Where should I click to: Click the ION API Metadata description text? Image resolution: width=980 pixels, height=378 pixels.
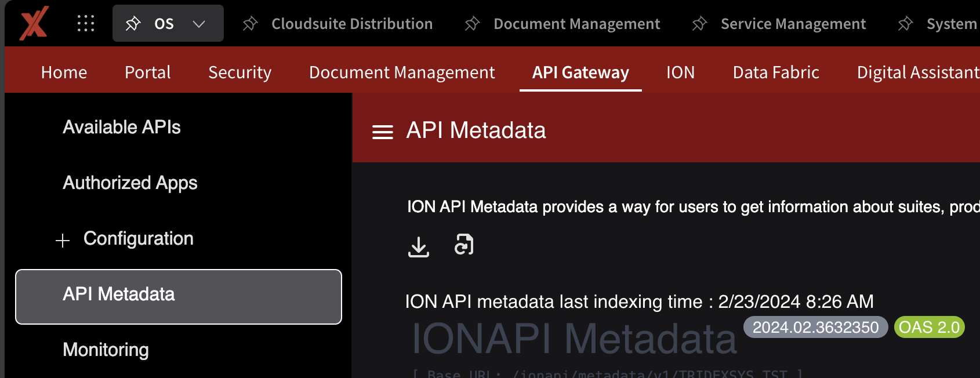[693, 206]
